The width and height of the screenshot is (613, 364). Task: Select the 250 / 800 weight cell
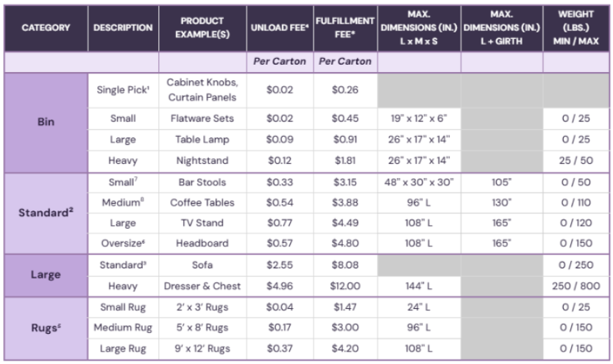point(577,285)
